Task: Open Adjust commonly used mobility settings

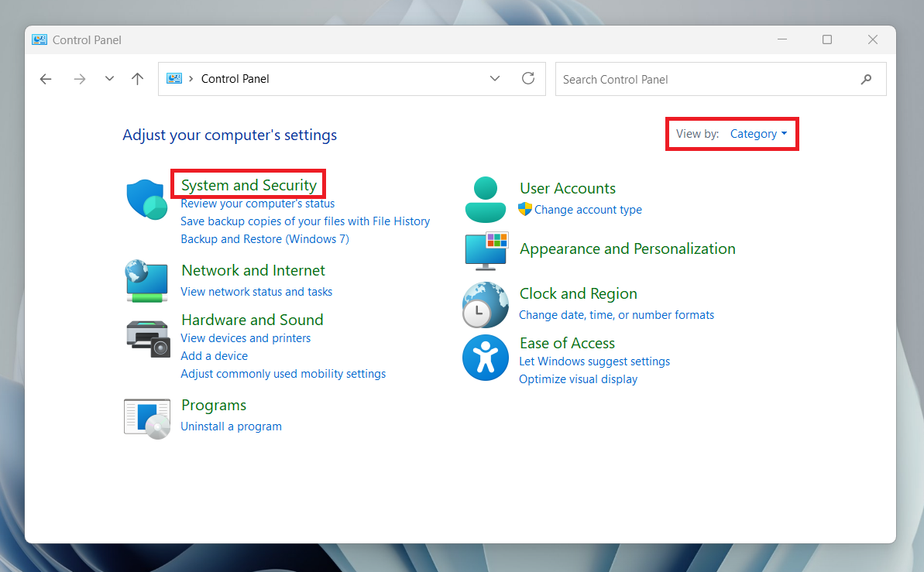Action: 283,374
